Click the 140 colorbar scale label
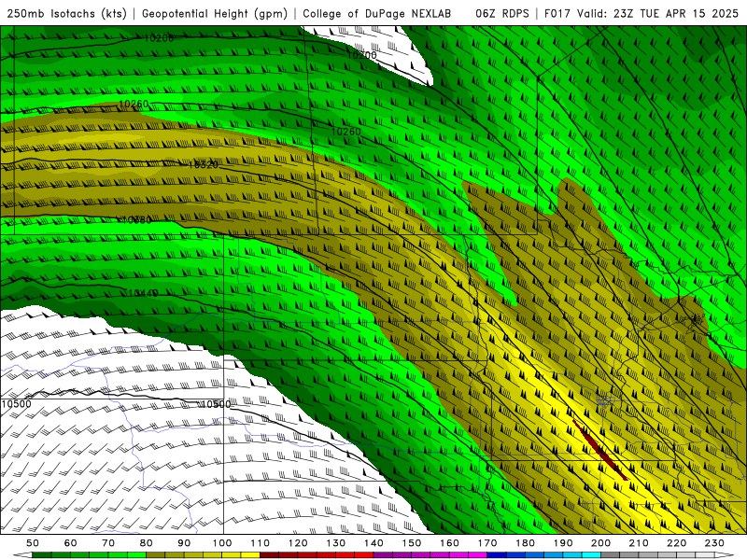The height and width of the screenshot is (560, 747). click(x=373, y=543)
